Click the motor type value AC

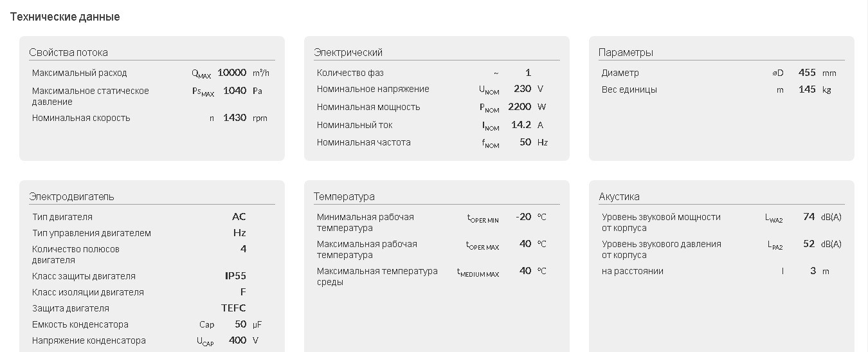pyautogui.click(x=239, y=217)
